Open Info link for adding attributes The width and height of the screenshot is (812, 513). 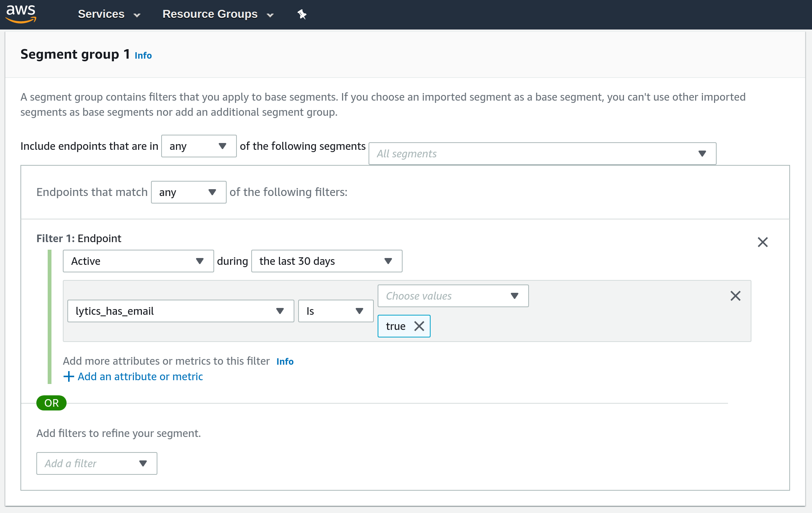click(x=285, y=362)
